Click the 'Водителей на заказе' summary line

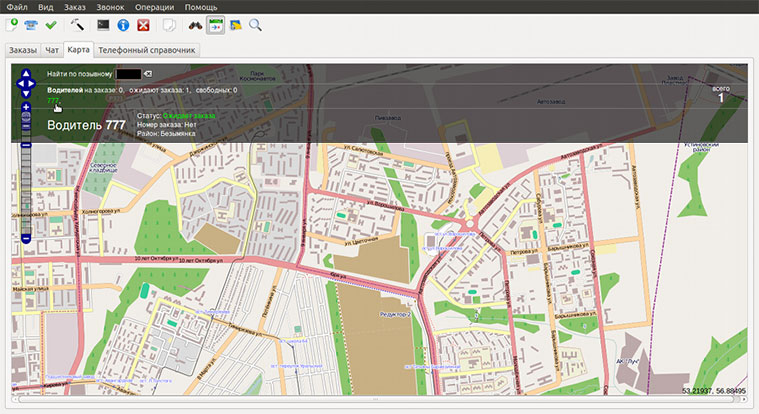coord(142,90)
